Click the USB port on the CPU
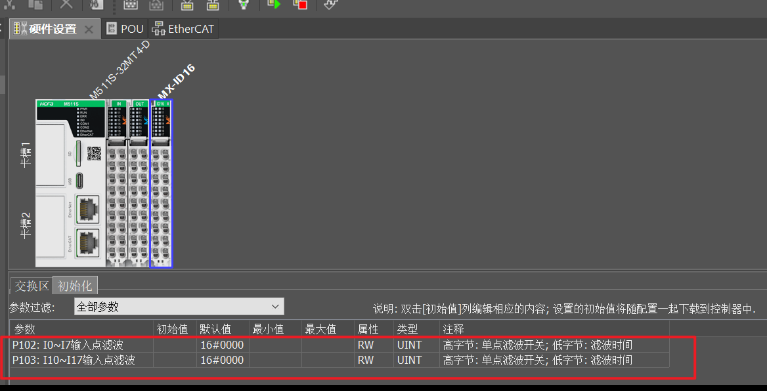The width and height of the screenshot is (767, 391). pos(79,181)
